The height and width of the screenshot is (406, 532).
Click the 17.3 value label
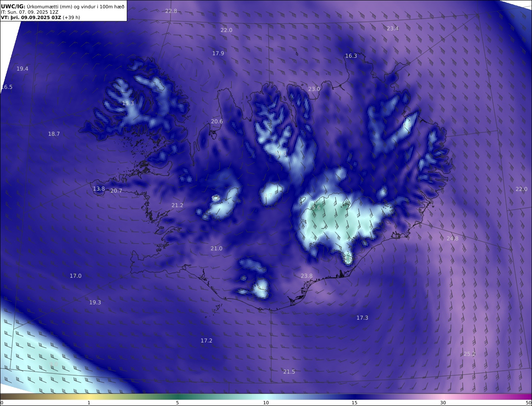click(362, 318)
